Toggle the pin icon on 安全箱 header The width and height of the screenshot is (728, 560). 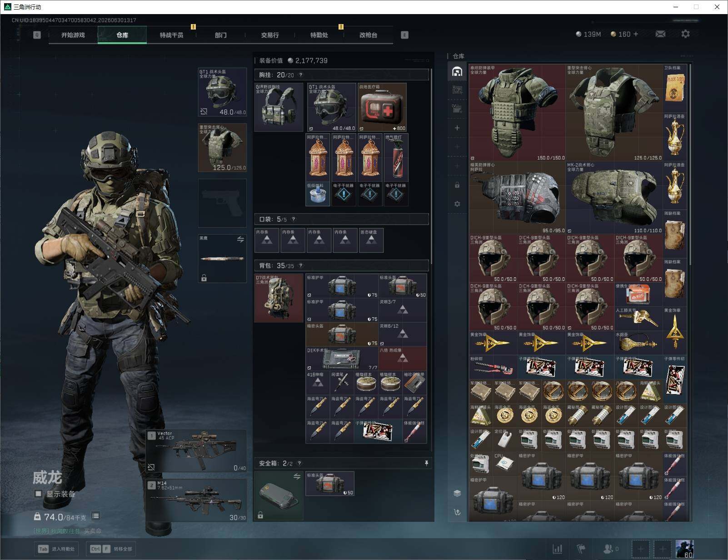[x=426, y=463]
